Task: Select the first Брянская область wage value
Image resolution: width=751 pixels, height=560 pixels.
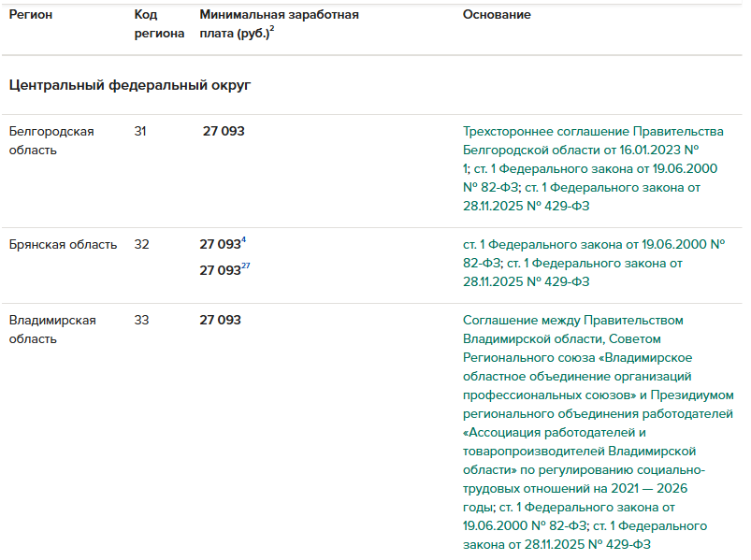Action: [x=220, y=245]
